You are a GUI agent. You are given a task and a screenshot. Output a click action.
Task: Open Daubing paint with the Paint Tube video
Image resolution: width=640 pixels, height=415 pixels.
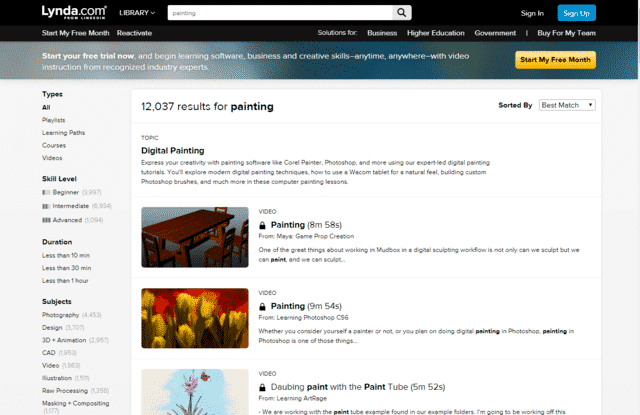tap(358, 387)
